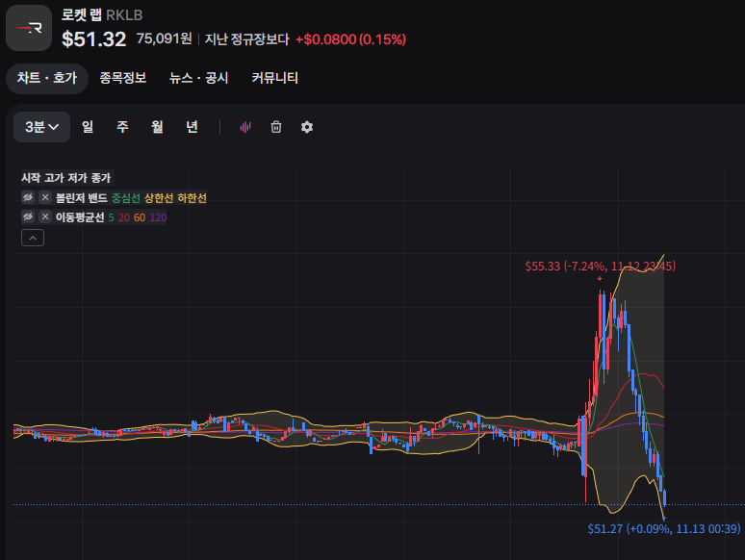Image resolution: width=745 pixels, height=560 pixels.
Task: Open the 종목정보 tab
Action: 123,78
